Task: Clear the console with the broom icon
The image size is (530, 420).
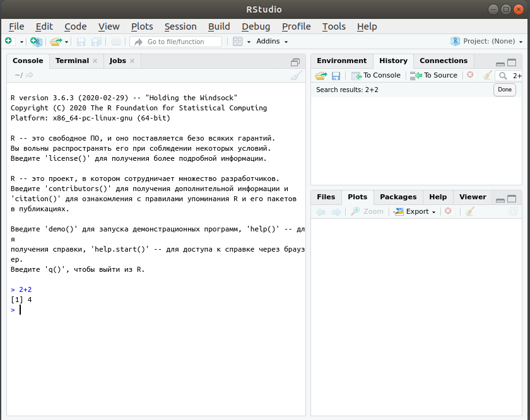Action: click(296, 75)
